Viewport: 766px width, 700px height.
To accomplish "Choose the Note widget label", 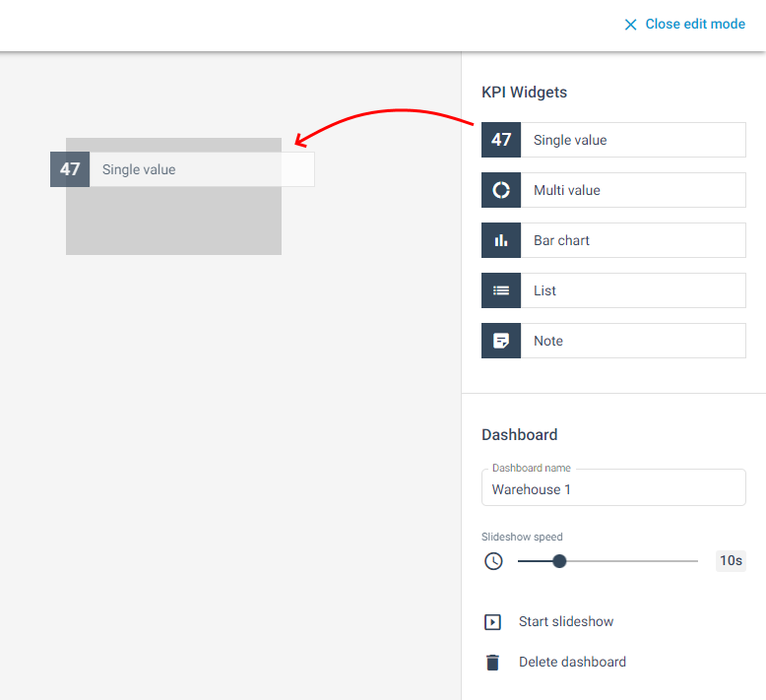I will coord(548,341).
